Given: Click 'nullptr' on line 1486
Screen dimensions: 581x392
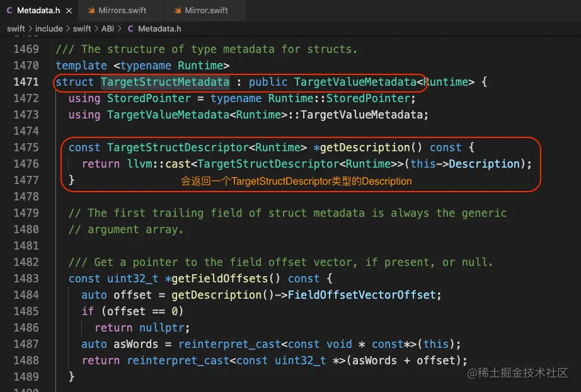Looking at the screenshot, I should click(x=161, y=328).
